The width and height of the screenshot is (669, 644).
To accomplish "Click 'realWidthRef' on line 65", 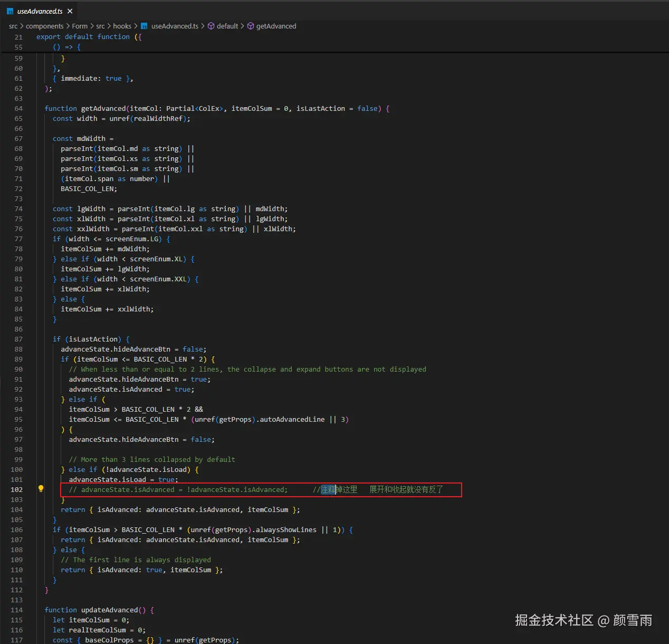I will tap(158, 118).
